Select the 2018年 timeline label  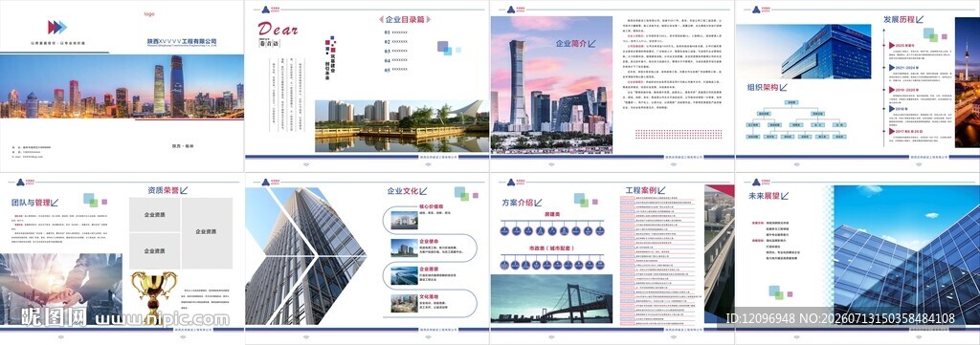tap(901, 109)
